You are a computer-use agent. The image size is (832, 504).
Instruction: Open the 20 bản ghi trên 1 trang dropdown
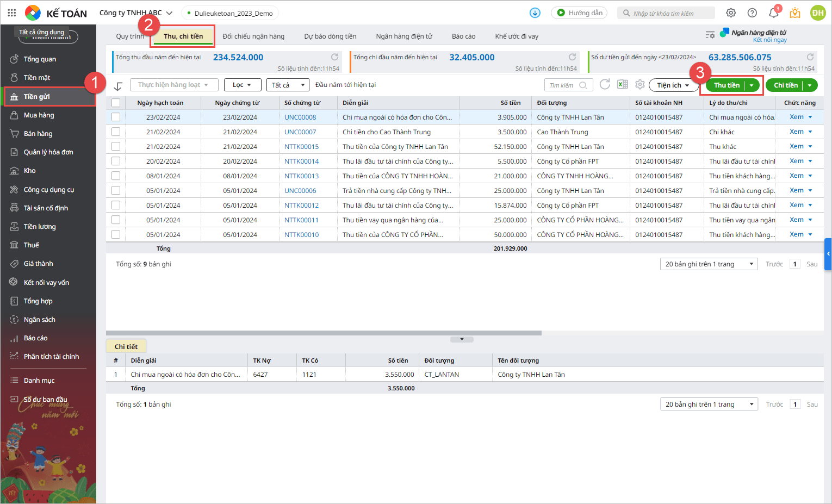709,264
